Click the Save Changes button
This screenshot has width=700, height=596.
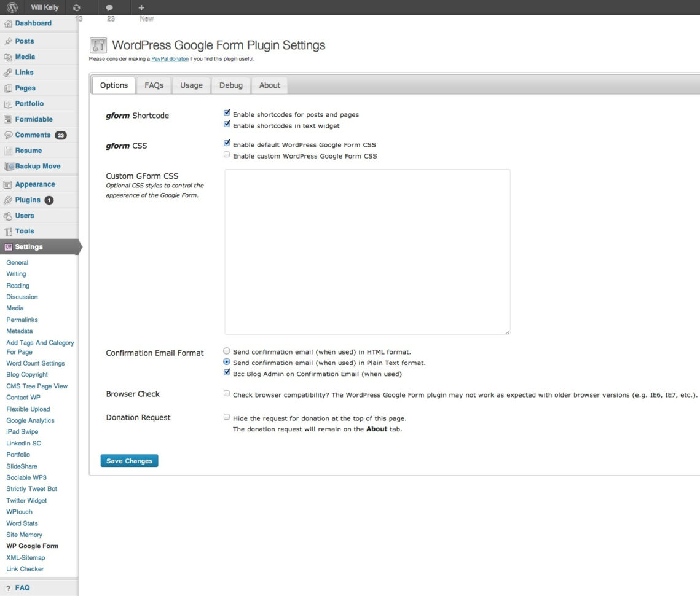[x=129, y=461]
